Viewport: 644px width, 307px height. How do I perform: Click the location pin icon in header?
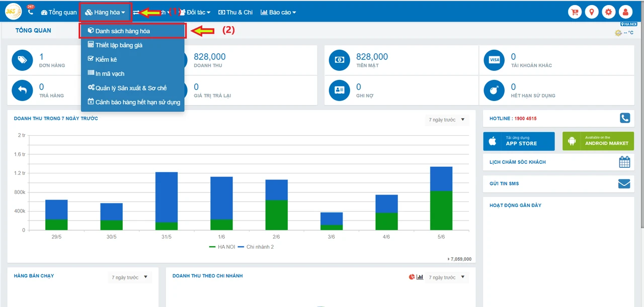pyautogui.click(x=592, y=12)
